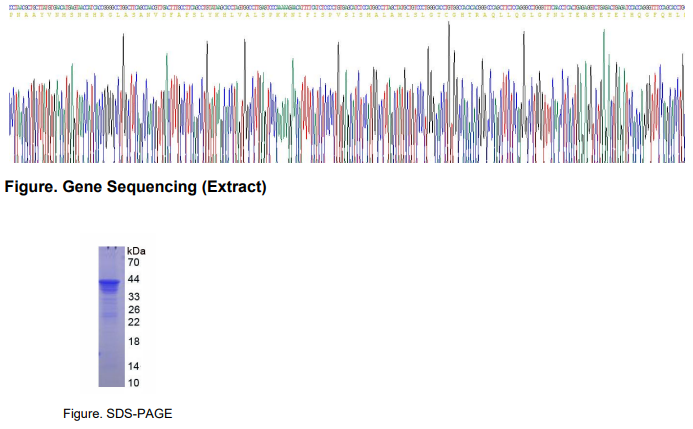Click the "kDa" unit label
This screenshot has width=693, height=429.
pyautogui.click(x=136, y=251)
